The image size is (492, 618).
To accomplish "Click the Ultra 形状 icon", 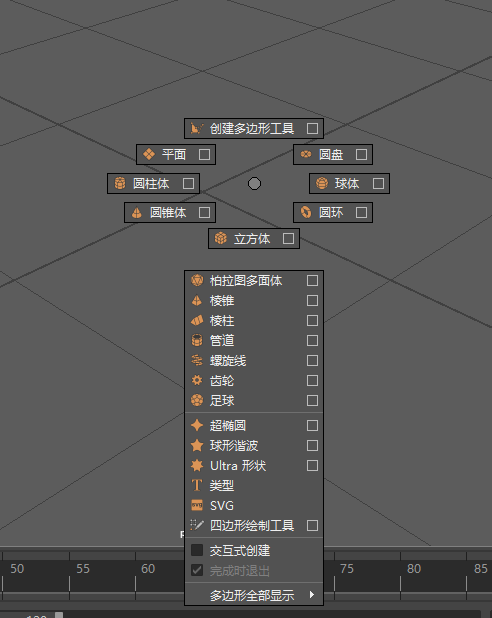I will 197,465.
